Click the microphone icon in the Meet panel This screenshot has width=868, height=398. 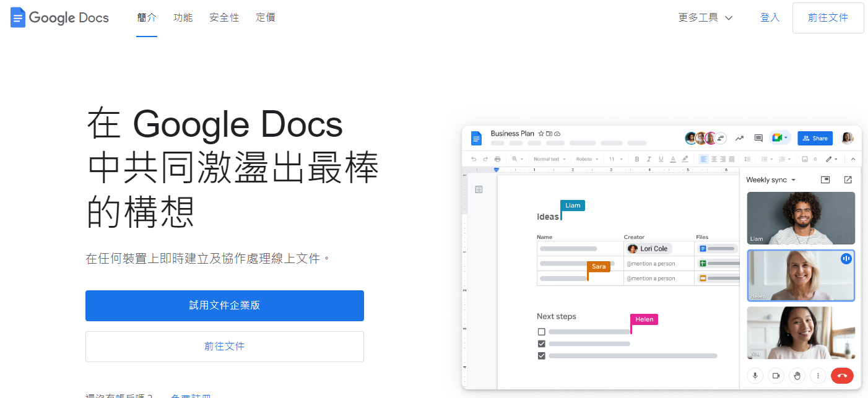[x=755, y=375]
